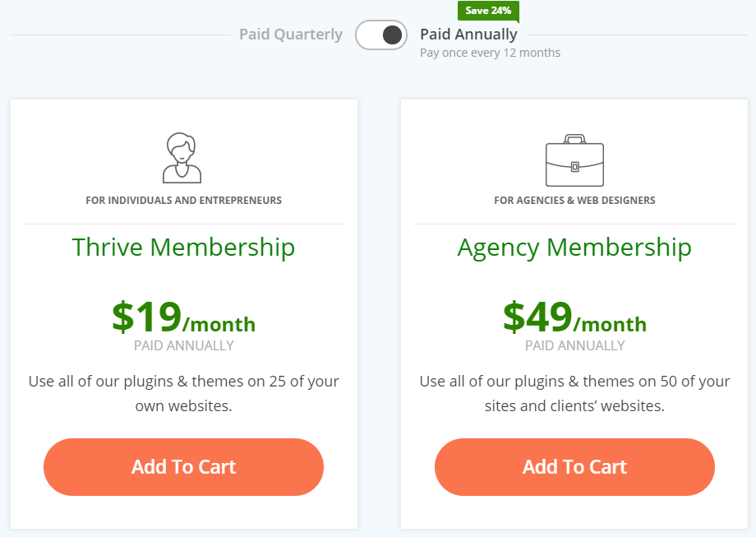
Task: Click the green Save 24% badge
Action: pyautogui.click(x=488, y=11)
